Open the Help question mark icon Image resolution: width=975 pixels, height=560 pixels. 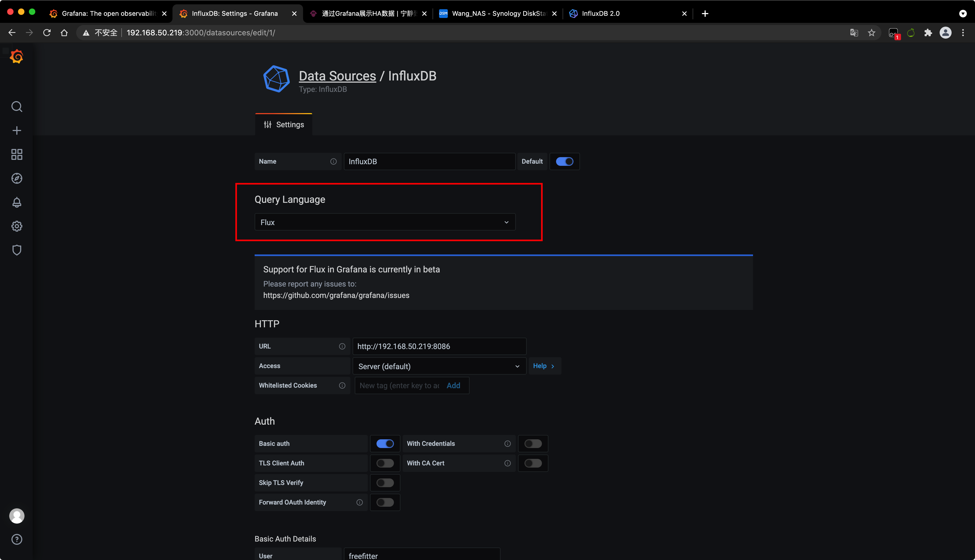[x=17, y=539]
